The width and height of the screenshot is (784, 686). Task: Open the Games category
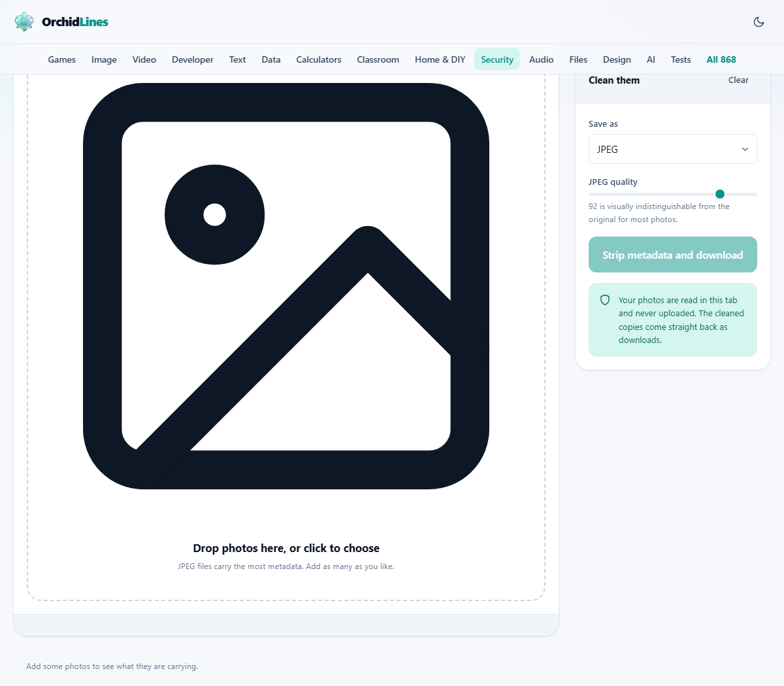[62, 59]
